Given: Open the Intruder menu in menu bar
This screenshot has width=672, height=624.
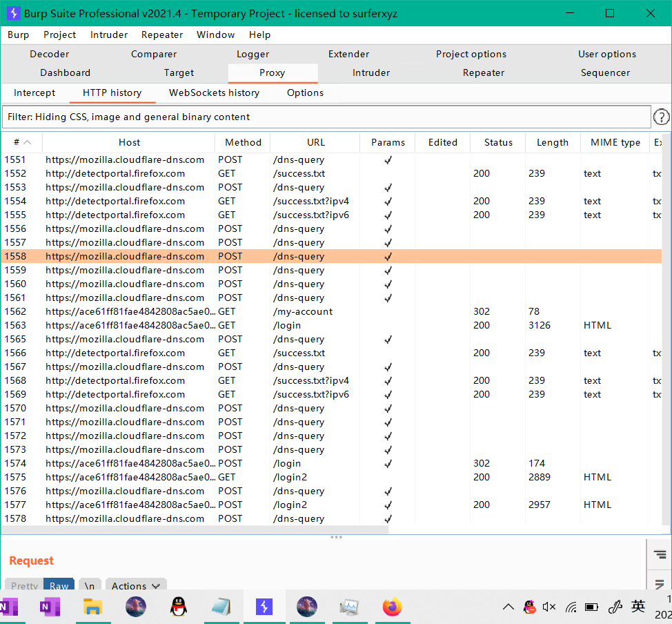Looking at the screenshot, I should point(109,35).
